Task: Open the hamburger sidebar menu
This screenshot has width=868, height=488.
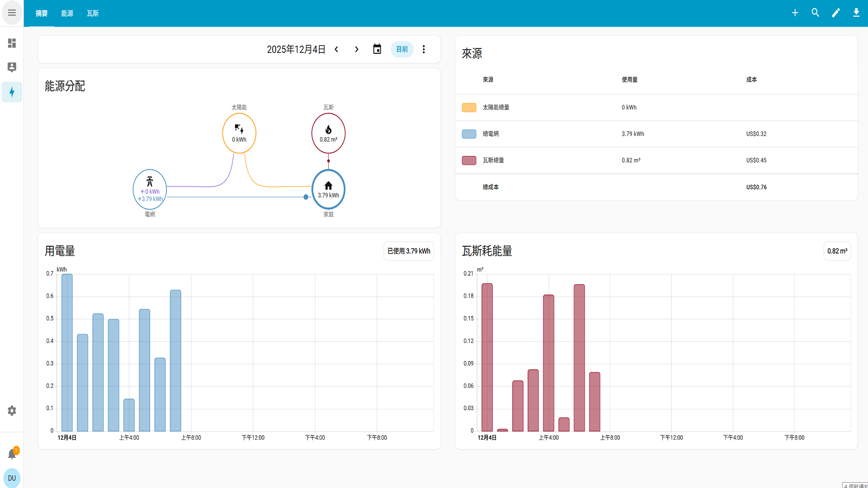Action: (x=12, y=13)
